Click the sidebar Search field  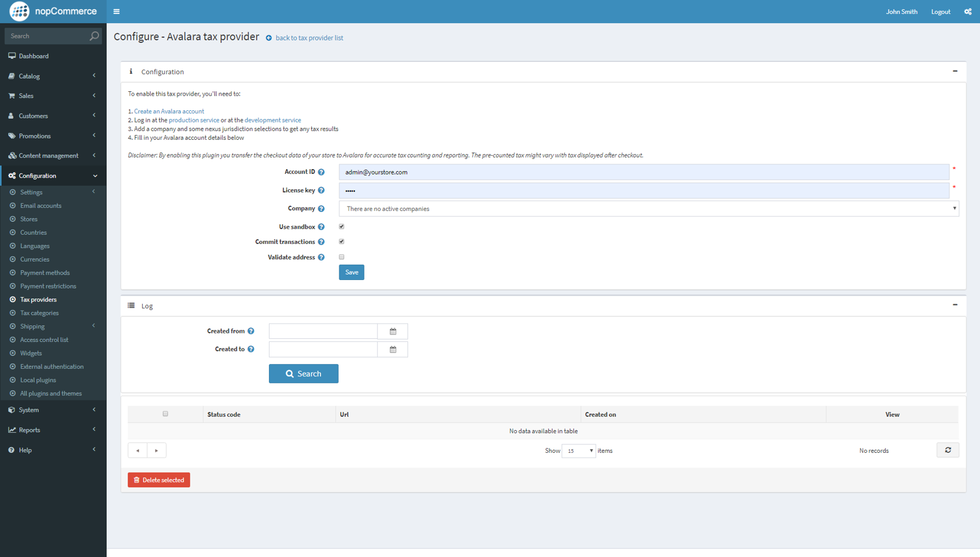click(x=48, y=36)
